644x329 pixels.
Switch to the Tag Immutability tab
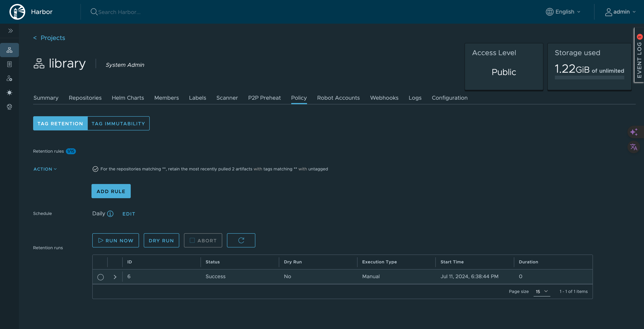tap(118, 123)
